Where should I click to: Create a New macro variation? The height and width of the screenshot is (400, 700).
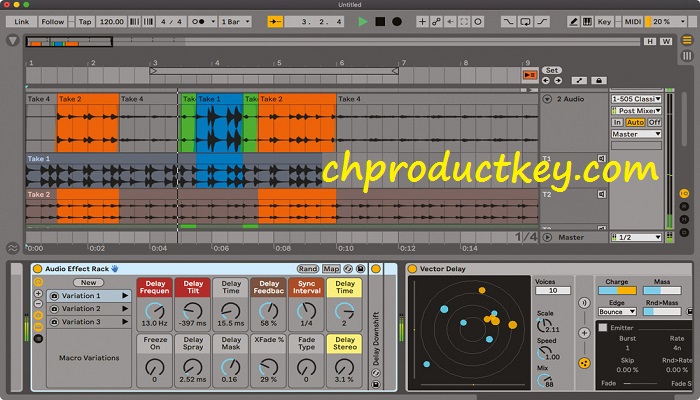pyautogui.click(x=88, y=283)
